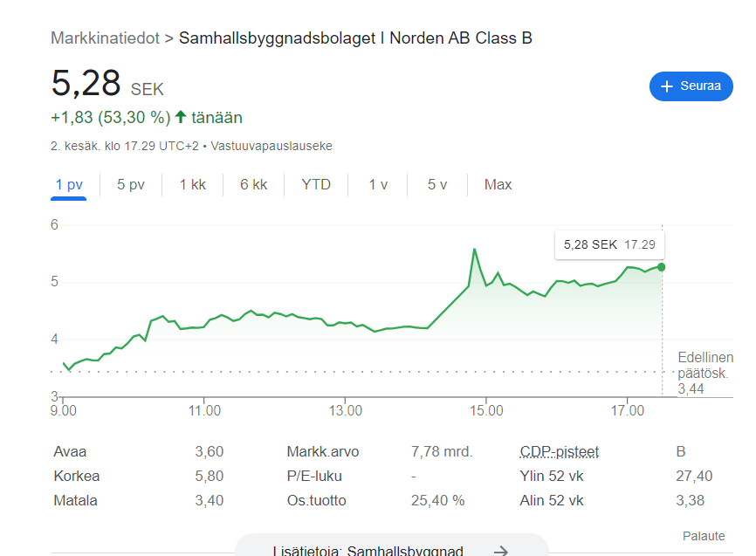Click the green endpoint marker on the chart
Screen dimensions: 756x556
tap(662, 267)
